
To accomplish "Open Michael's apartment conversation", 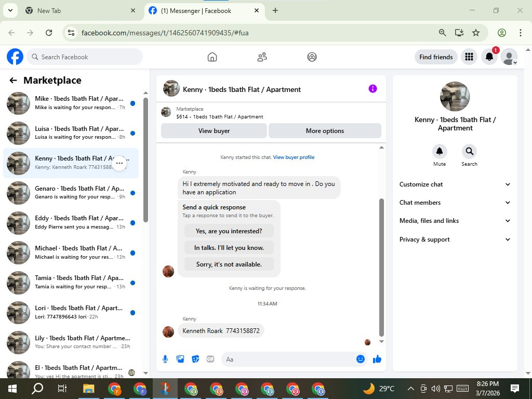I will click(x=71, y=253).
